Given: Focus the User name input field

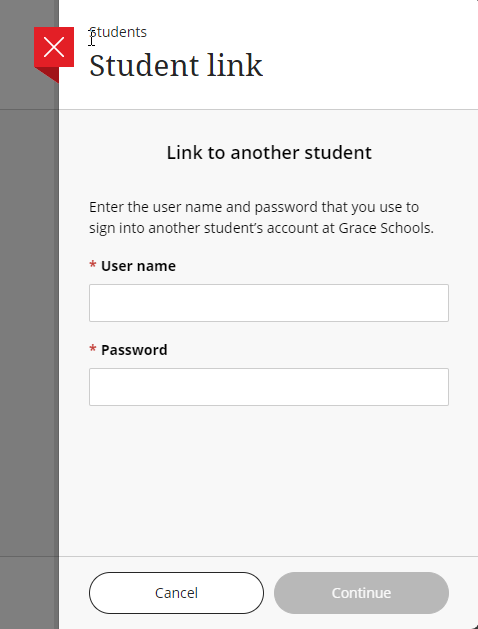Looking at the screenshot, I should click(x=269, y=303).
